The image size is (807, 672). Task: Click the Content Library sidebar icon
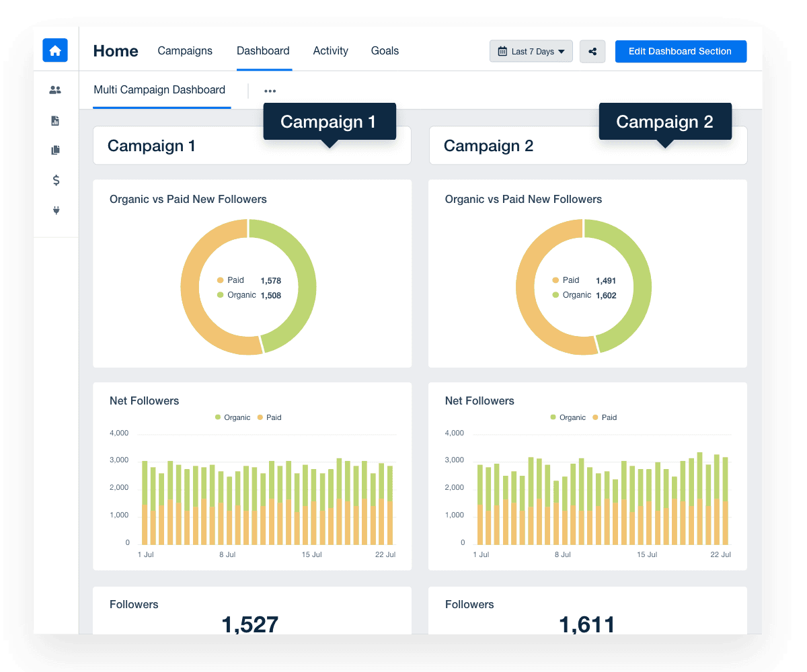[x=55, y=150]
